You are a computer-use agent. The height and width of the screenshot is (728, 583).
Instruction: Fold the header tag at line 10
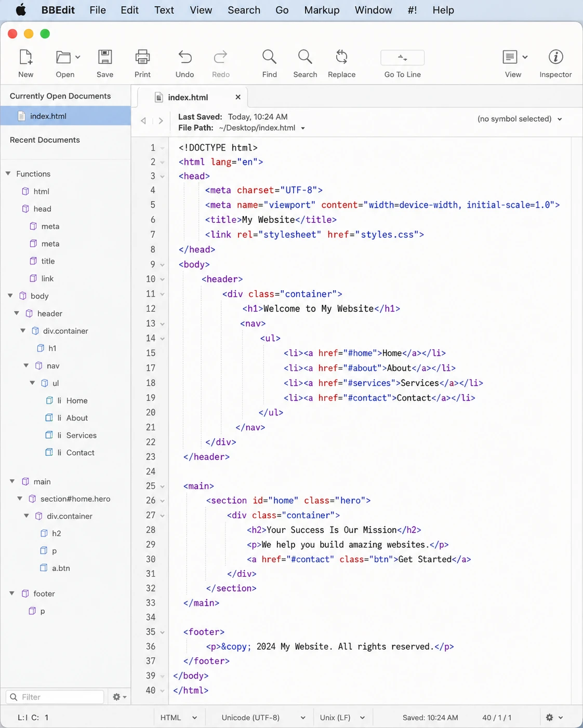coord(163,279)
